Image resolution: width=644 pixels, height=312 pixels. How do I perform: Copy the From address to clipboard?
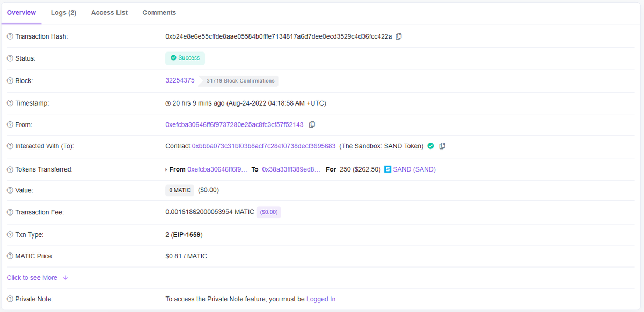coord(312,124)
